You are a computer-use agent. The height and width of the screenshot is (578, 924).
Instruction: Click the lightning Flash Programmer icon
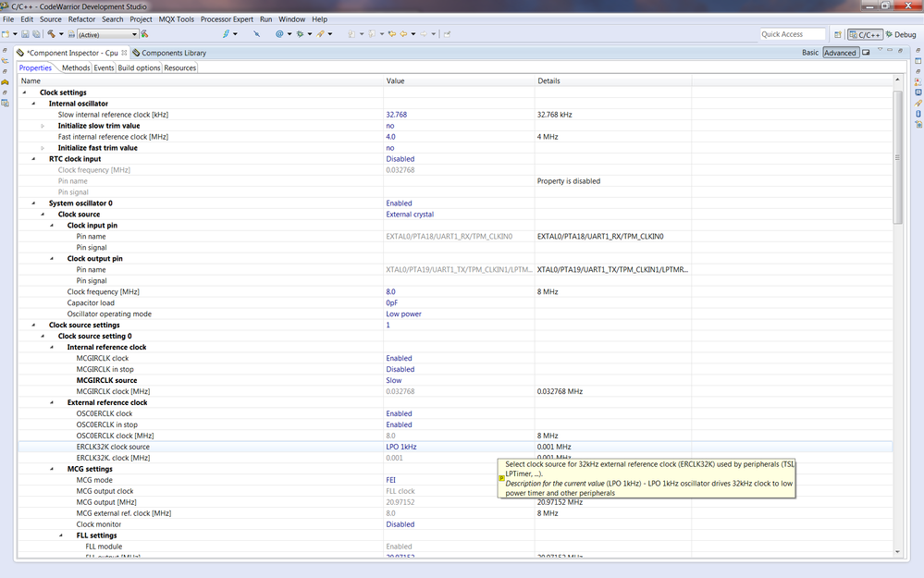226,34
